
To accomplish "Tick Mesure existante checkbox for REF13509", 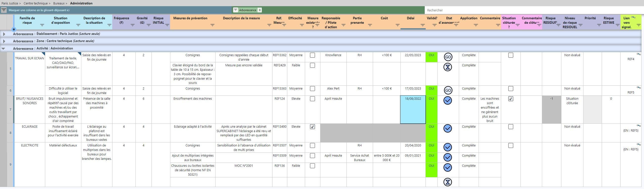I will (312, 156).
